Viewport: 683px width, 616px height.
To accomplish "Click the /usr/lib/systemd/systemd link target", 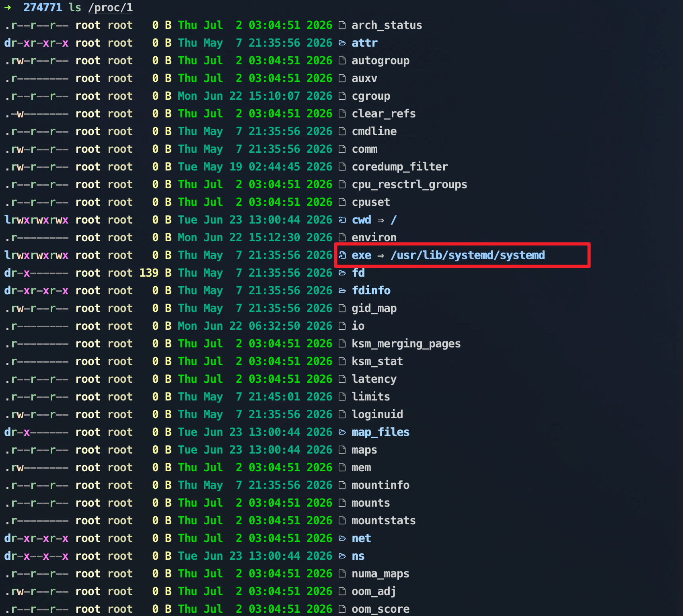I will pyautogui.click(x=468, y=255).
